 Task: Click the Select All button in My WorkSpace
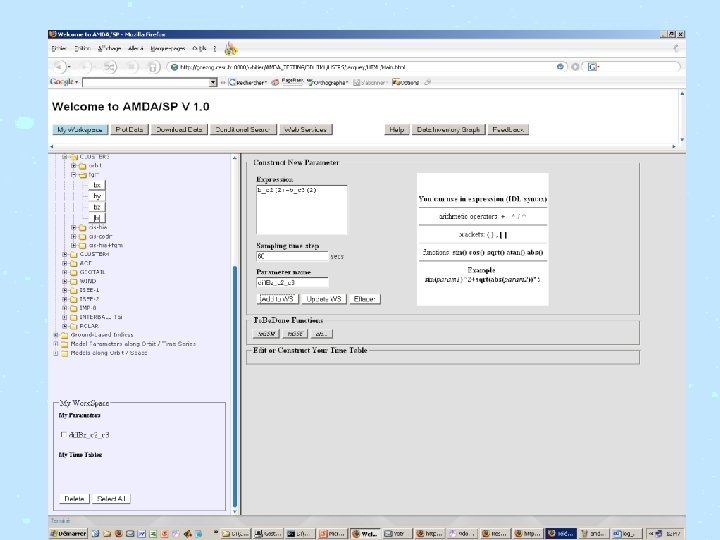[111, 499]
